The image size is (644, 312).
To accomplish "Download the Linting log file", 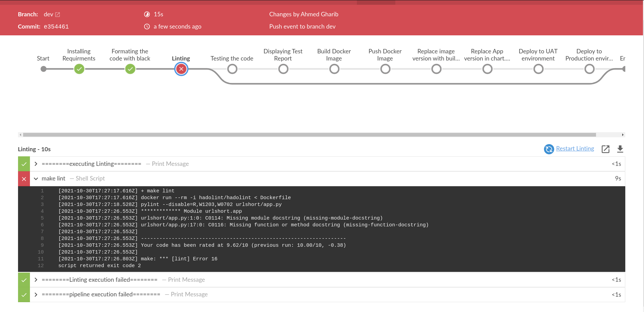I will tap(620, 149).
